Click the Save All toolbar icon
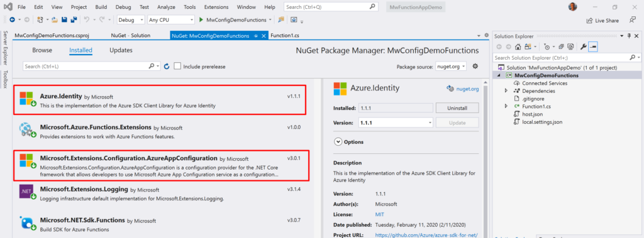 (x=74, y=19)
